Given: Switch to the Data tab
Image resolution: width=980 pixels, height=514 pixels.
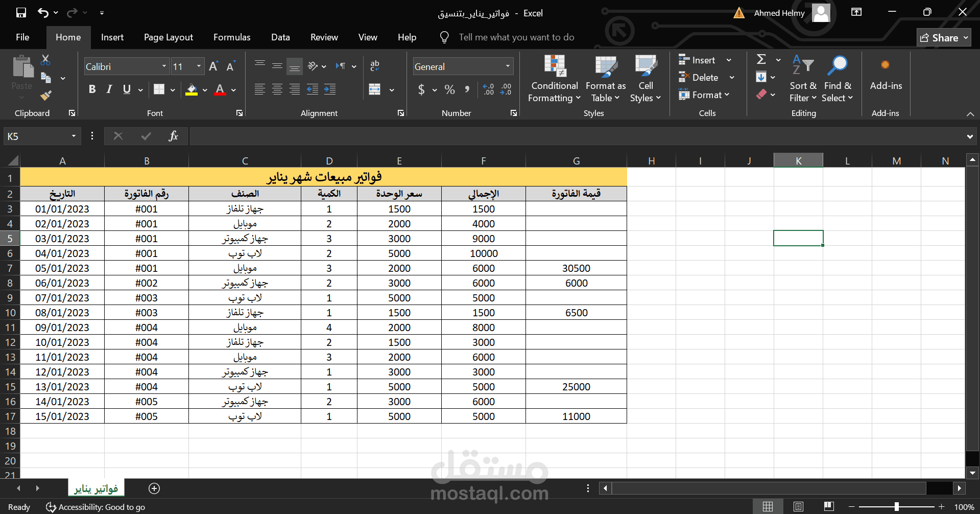Looking at the screenshot, I should 280,37.
